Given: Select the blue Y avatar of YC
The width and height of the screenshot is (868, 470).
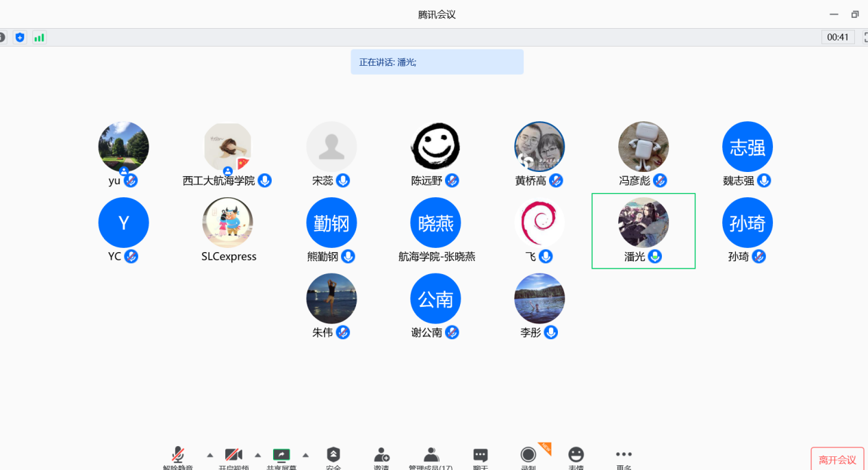Looking at the screenshot, I should coord(124,223).
